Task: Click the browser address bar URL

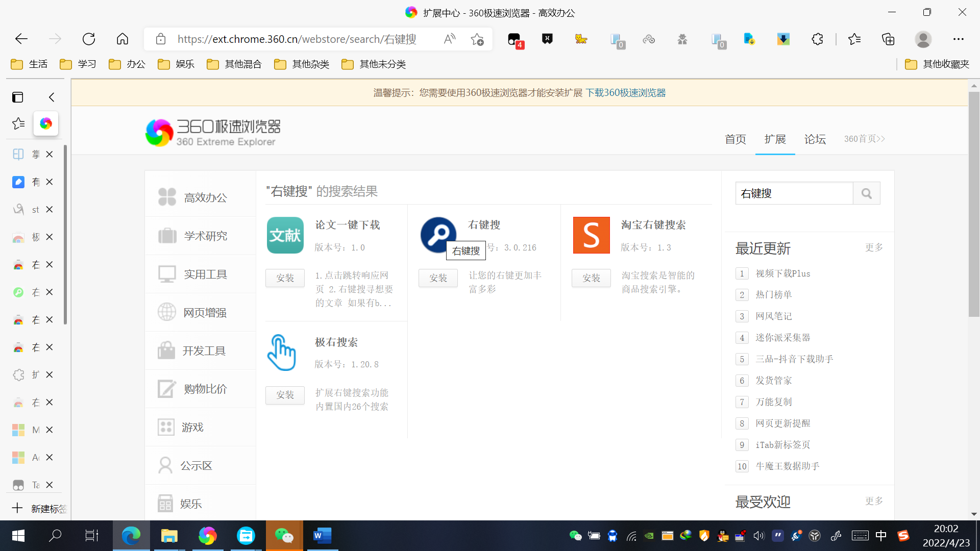Action: [297, 39]
